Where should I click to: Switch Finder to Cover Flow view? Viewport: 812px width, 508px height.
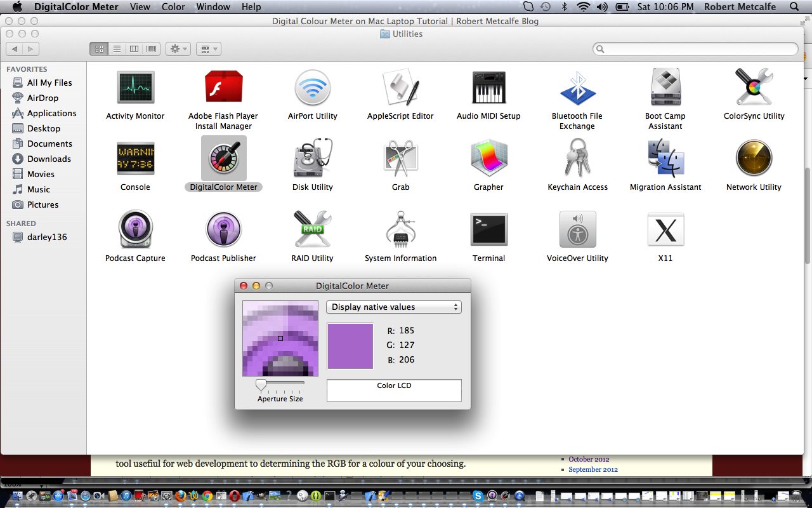coord(151,49)
